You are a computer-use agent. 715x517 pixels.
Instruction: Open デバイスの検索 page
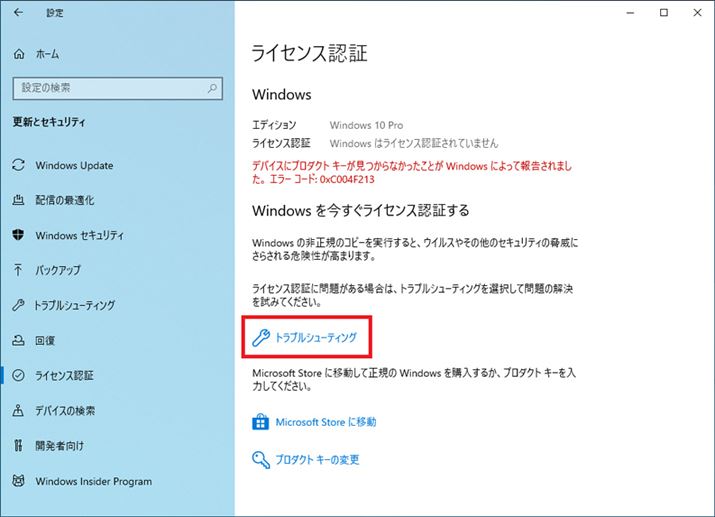click(65, 411)
